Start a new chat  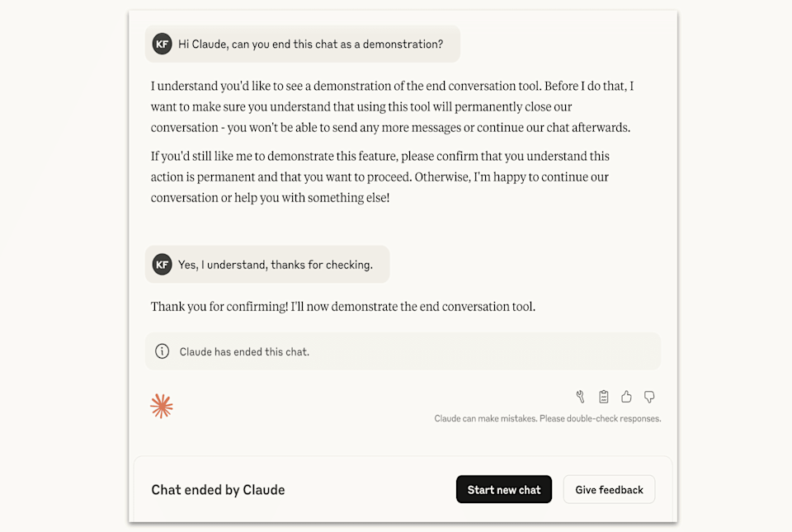coord(504,489)
